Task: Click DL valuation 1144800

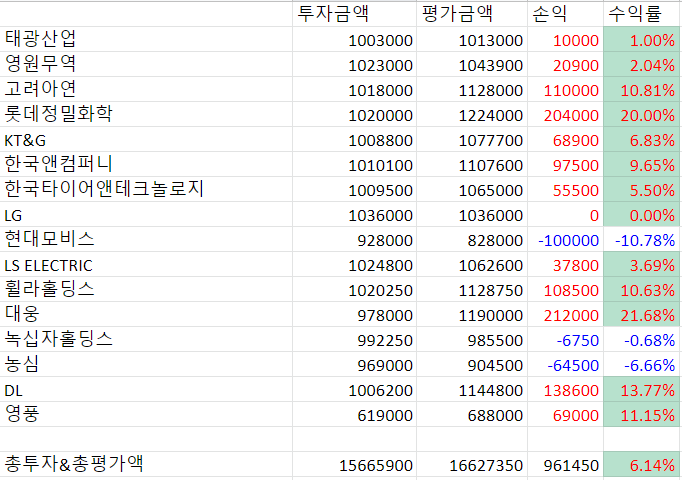Action: (472, 389)
